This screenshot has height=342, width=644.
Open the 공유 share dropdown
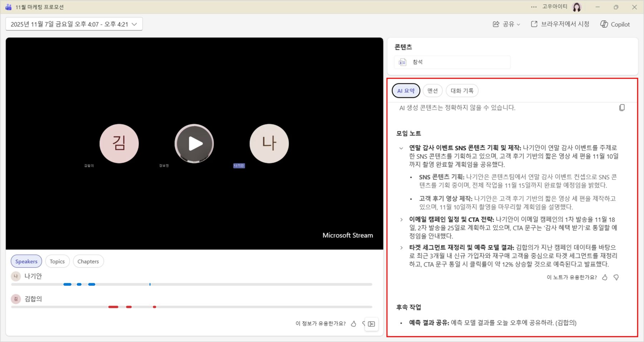506,24
